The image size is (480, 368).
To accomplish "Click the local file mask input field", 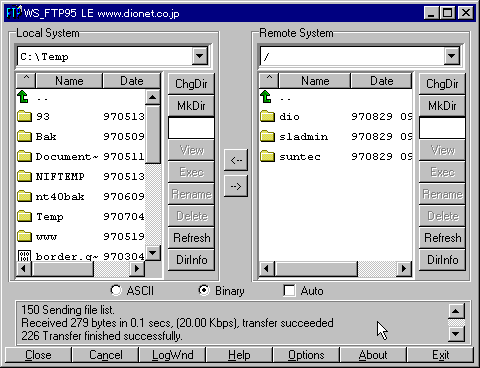I will pyautogui.click(x=191, y=128).
